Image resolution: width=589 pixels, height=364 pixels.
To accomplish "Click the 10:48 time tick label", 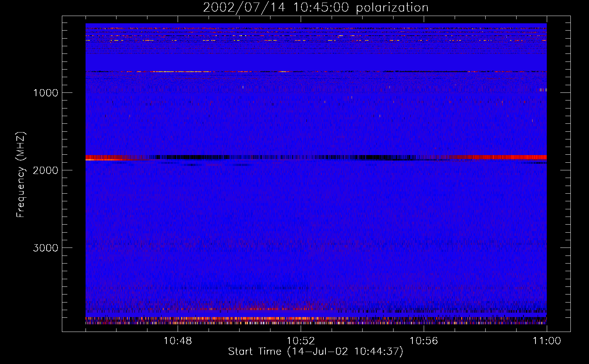I will point(178,341).
